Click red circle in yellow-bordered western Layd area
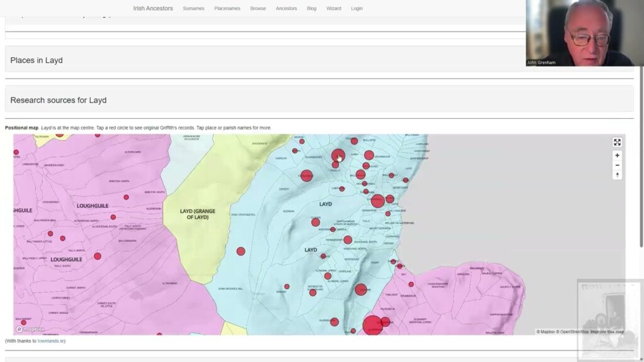The image size is (644, 362). tap(240, 251)
